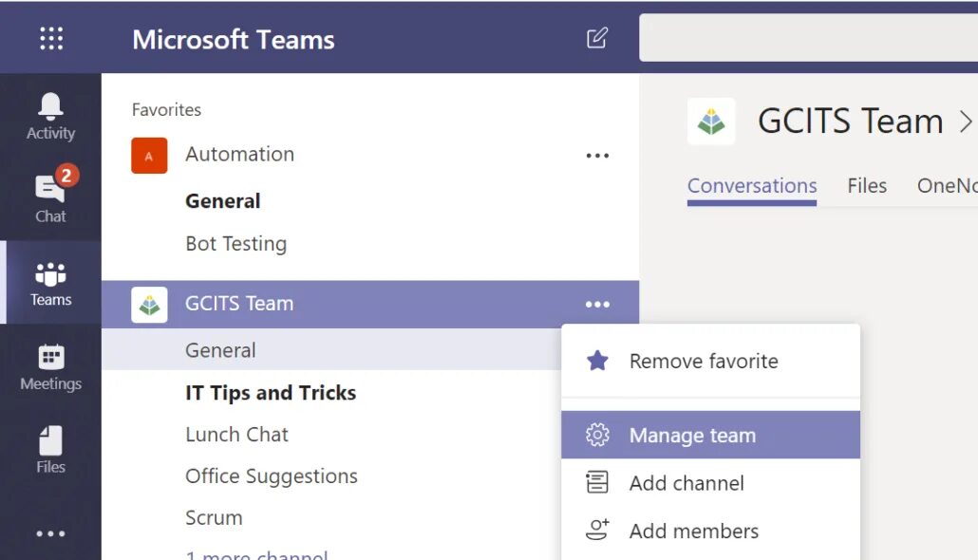This screenshot has width=978, height=560.
Task: Open more options for Automation team
Action: tap(597, 156)
